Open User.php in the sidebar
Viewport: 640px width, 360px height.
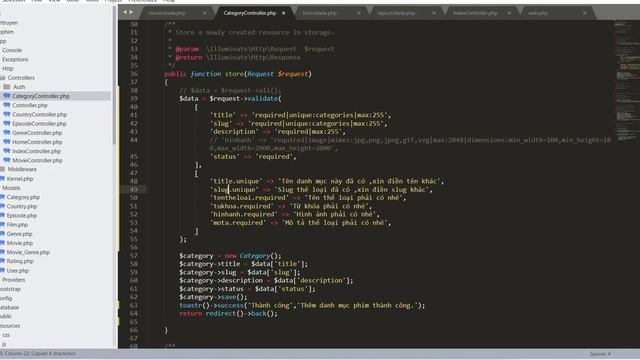click(x=18, y=270)
